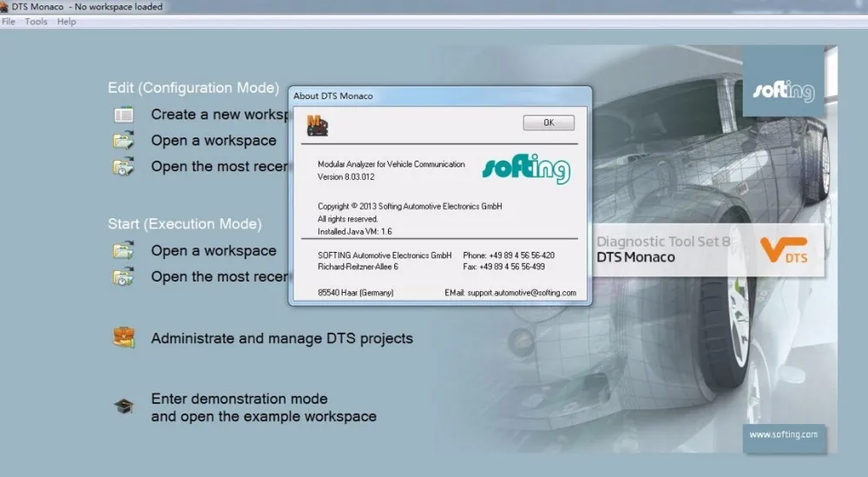Visit the www.softing.com link
This screenshot has height=477, width=868.
coord(784,435)
